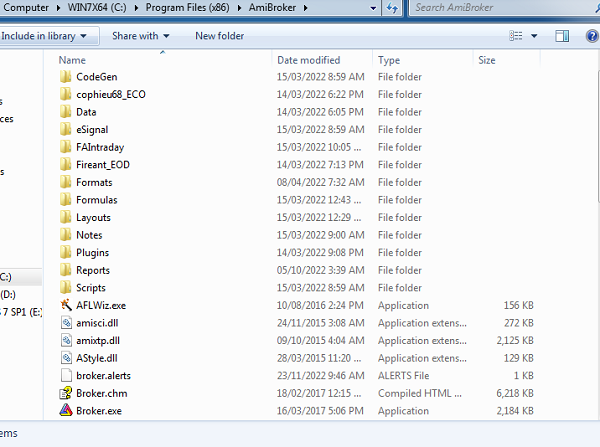Select the Formulas folder icon
Viewport: 600px width, 447px height.
[66, 200]
